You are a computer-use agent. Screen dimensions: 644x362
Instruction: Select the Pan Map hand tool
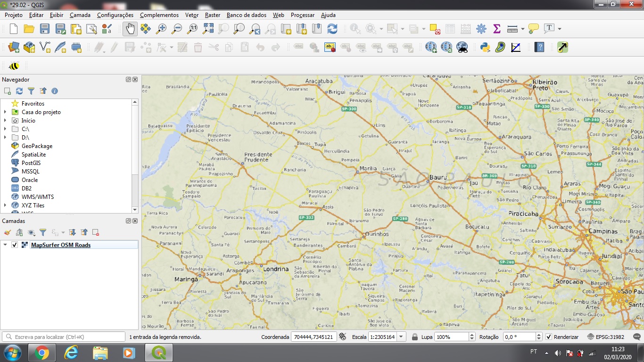130,29
